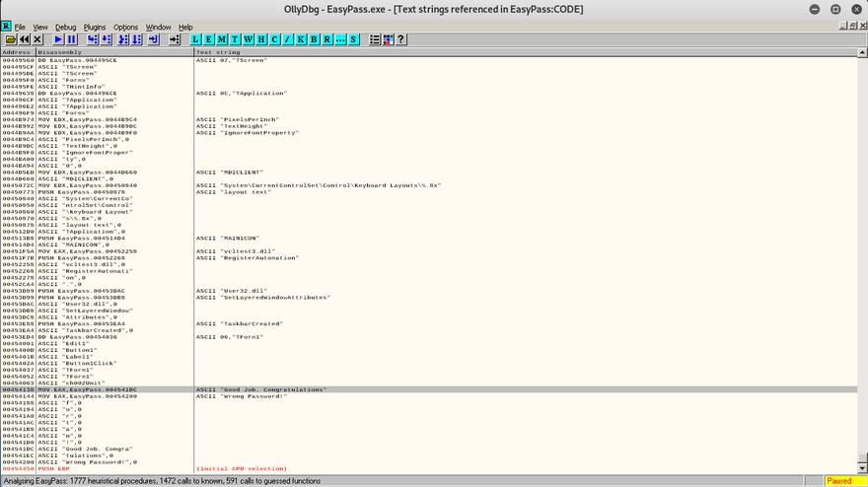The height and width of the screenshot is (487, 868).
Task: Click the Step into toolbar icon
Action: point(93,39)
